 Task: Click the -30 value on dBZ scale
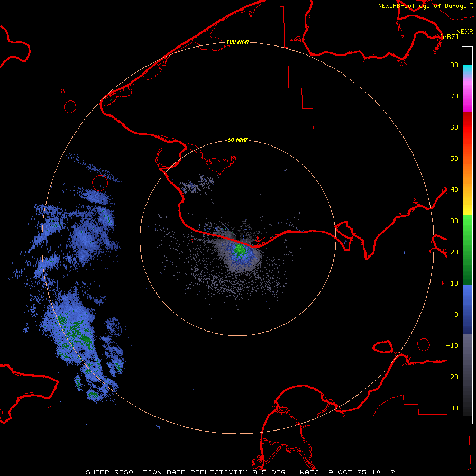[x=452, y=408]
